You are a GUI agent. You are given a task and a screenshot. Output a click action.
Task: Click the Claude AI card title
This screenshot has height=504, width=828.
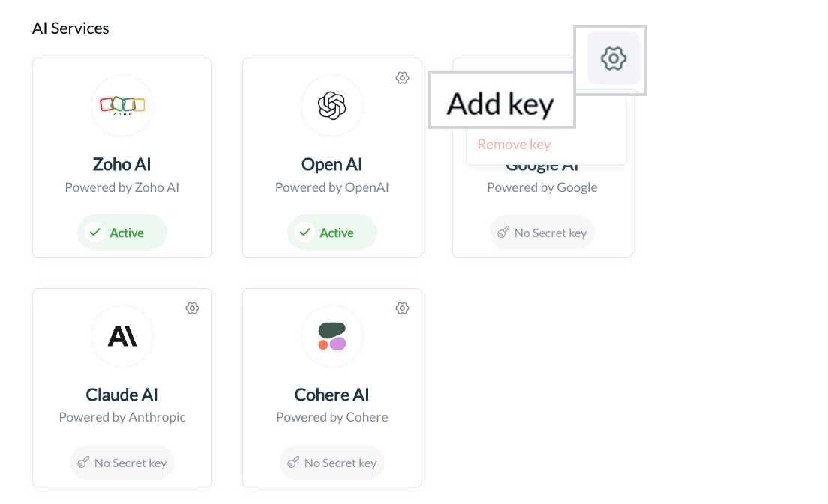click(x=122, y=394)
